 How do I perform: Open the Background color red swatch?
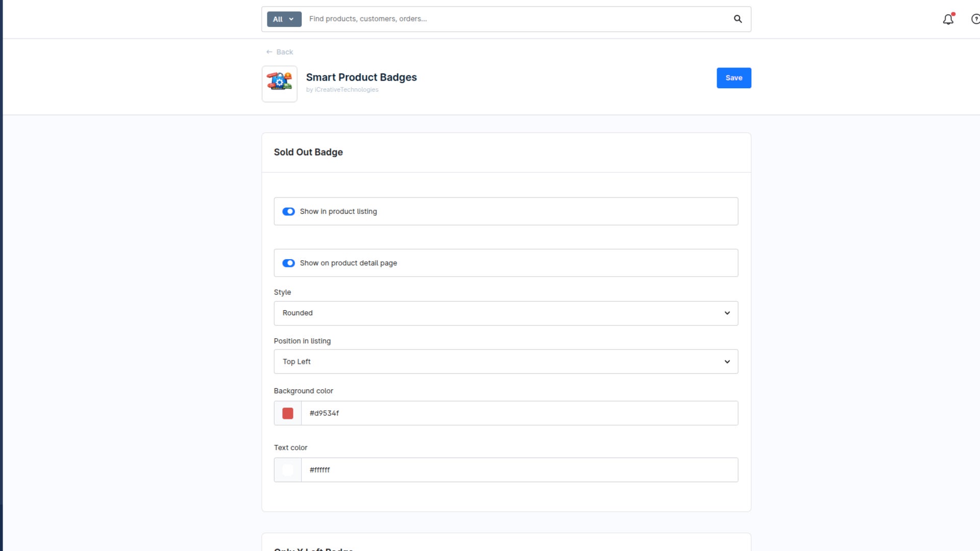[288, 413]
